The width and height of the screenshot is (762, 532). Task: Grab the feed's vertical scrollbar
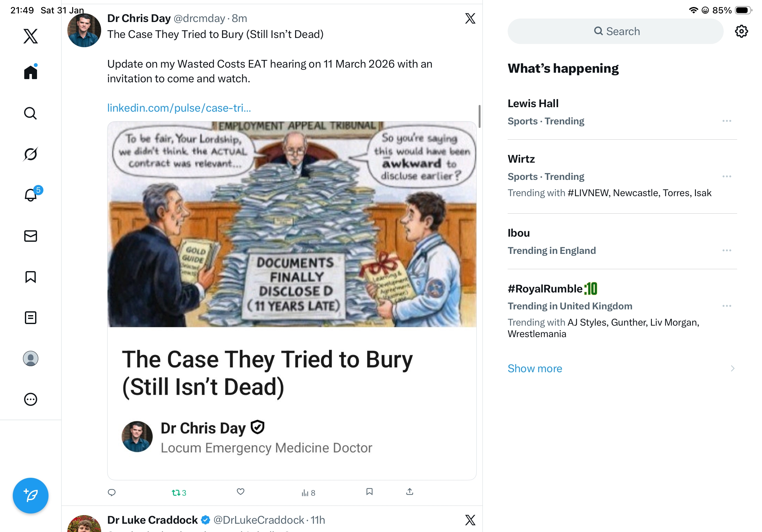pos(479,116)
